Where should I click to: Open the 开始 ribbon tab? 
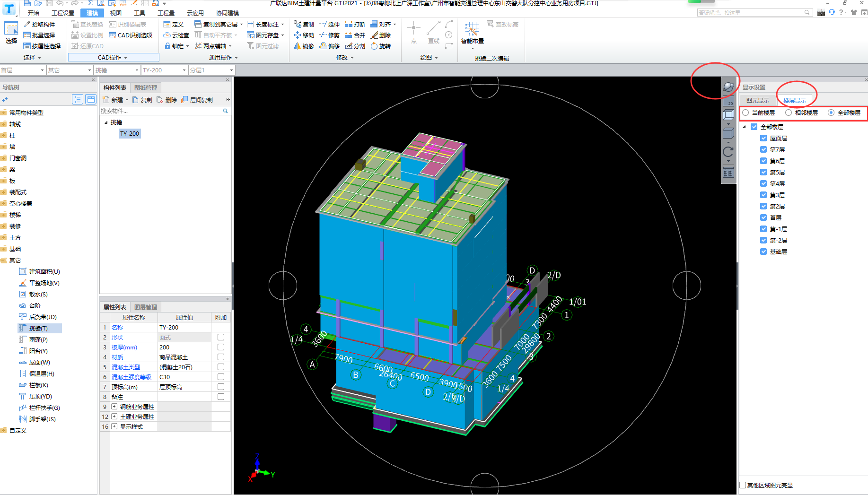click(34, 13)
